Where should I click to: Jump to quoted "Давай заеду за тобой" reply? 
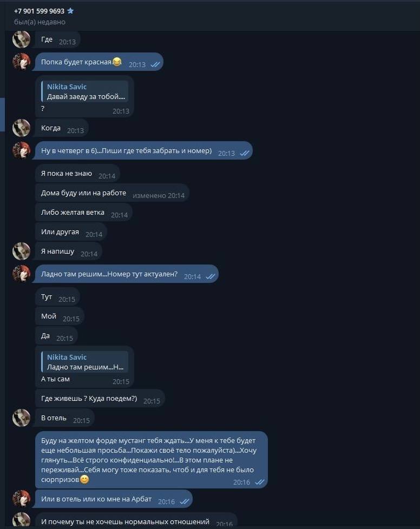(x=85, y=91)
